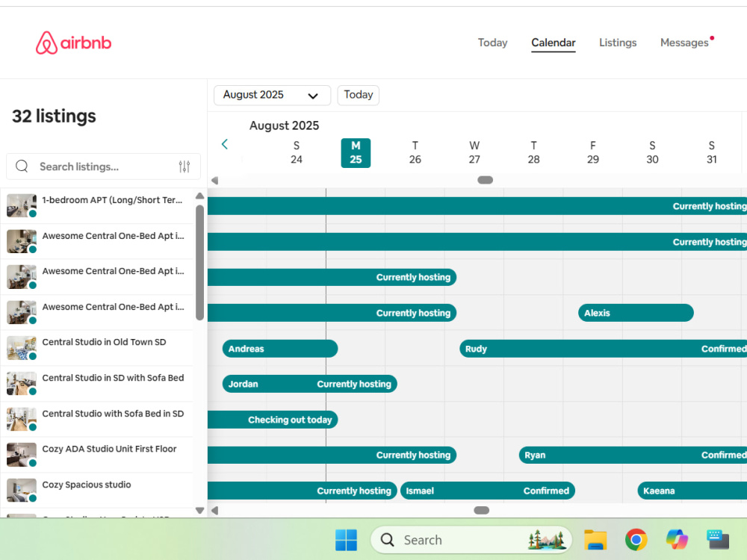Open Alexis reservation bar
This screenshot has height=560, width=747.
[x=636, y=313]
